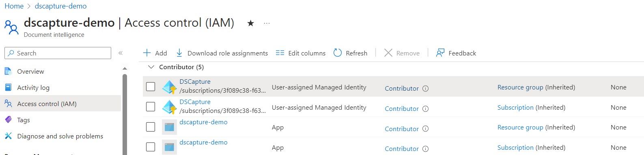Viewport: 644px width, 155px height.
Task: Open the Resource group link in first row
Action: pos(520,87)
